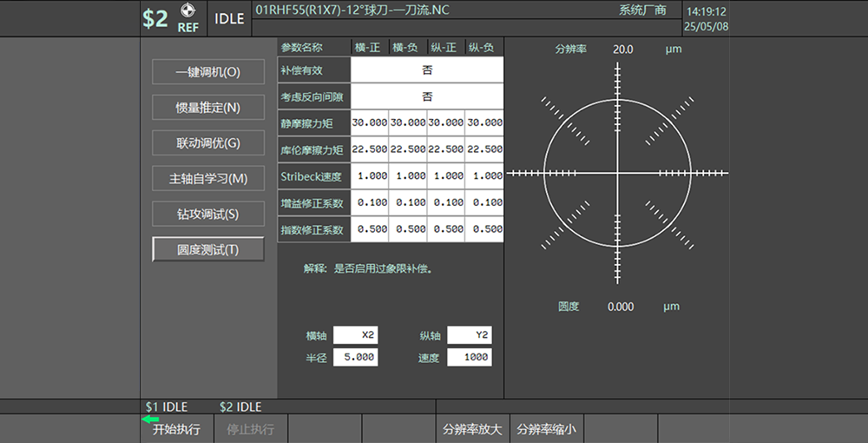
Task: Toggle the 考虑反向间隙 setting
Action: pyautogui.click(x=427, y=96)
